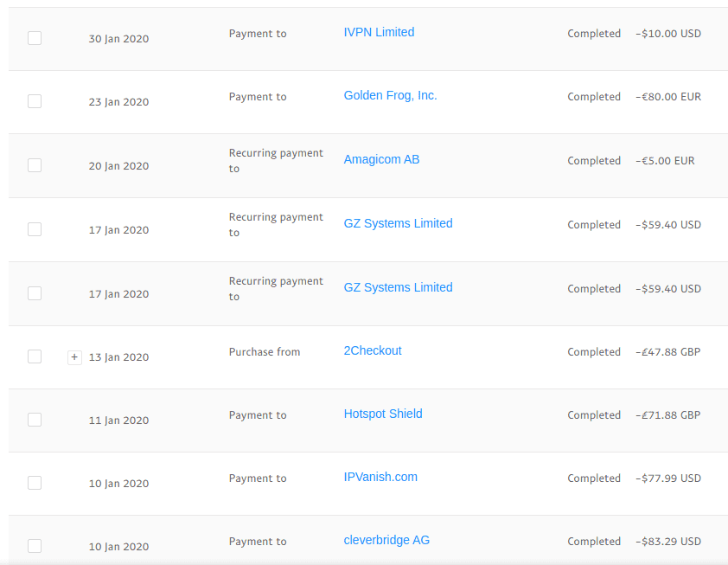
Task: Open the first GZ Systems Limited link
Action: (x=398, y=223)
